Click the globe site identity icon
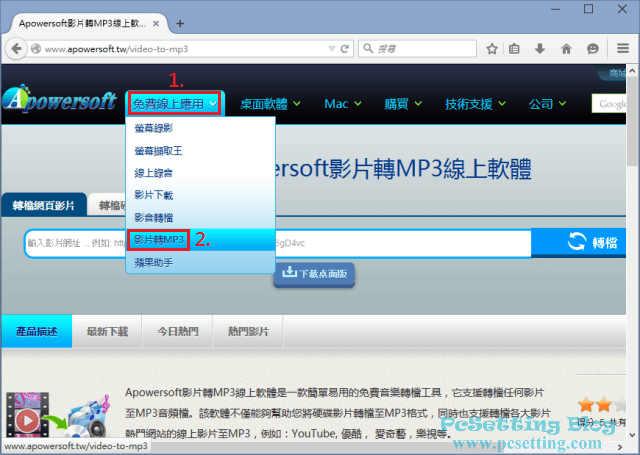 [36, 49]
